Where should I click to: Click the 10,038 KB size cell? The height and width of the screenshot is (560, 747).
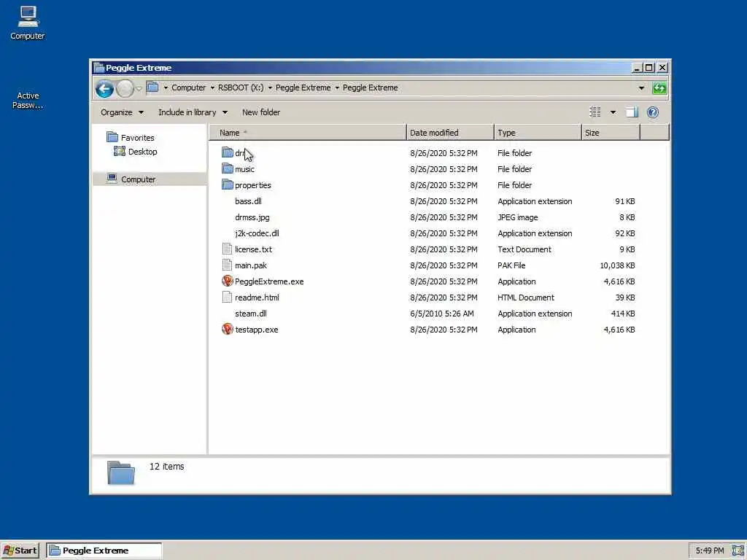tap(617, 265)
